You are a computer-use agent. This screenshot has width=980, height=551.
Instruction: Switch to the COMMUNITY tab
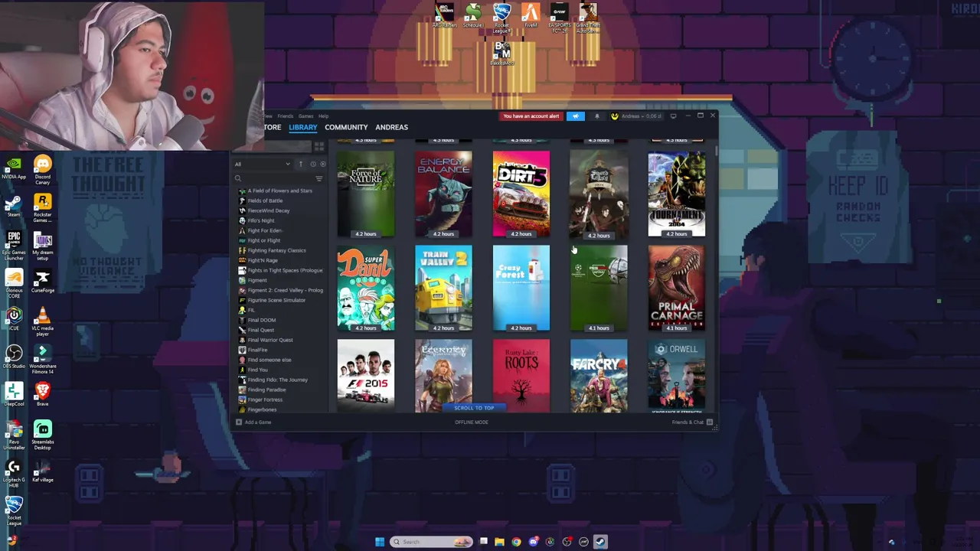click(x=346, y=127)
